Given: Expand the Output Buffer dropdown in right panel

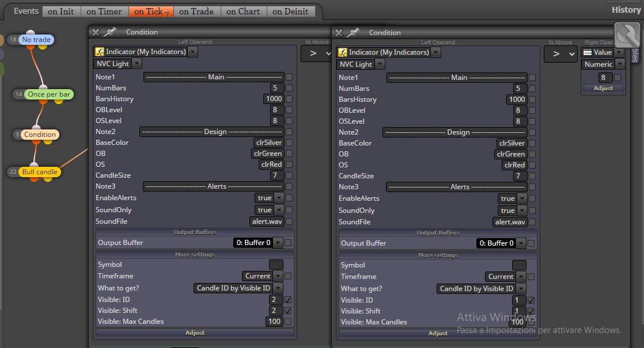Looking at the screenshot, I should coord(521,243).
